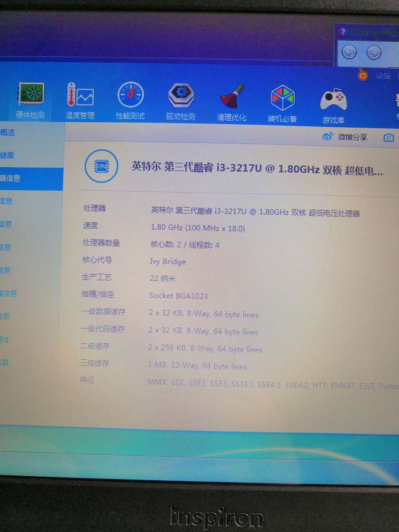Click the 生产工艺 label
This screenshot has height=532, width=399.
tap(97, 277)
